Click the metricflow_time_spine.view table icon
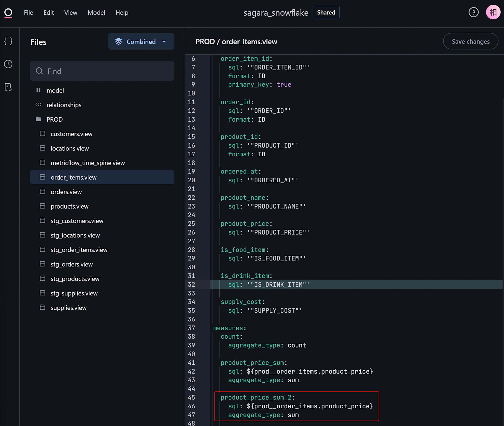504x426 pixels. point(43,163)
